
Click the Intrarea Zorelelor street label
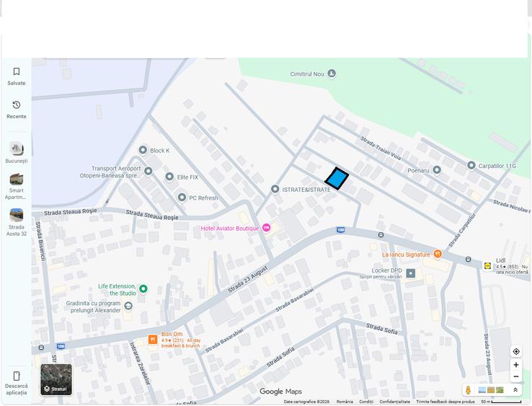(140, 363)
